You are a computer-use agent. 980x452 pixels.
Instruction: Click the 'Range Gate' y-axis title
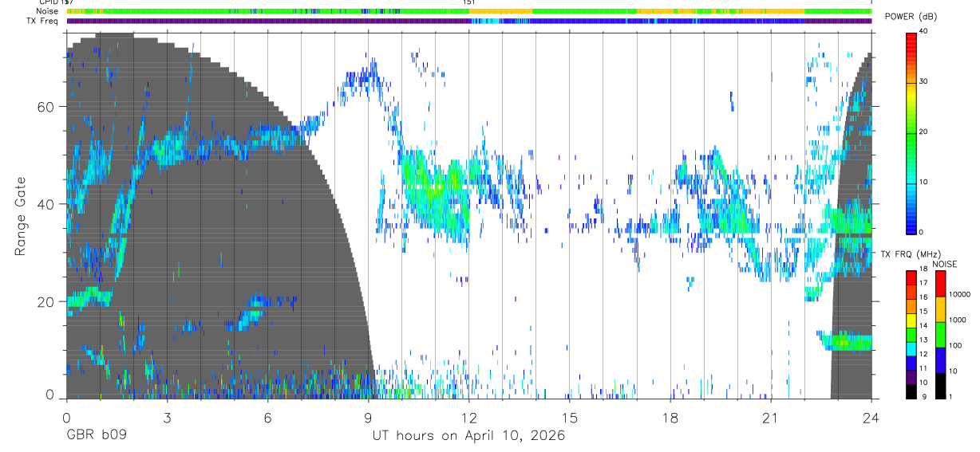pos(19,216)
